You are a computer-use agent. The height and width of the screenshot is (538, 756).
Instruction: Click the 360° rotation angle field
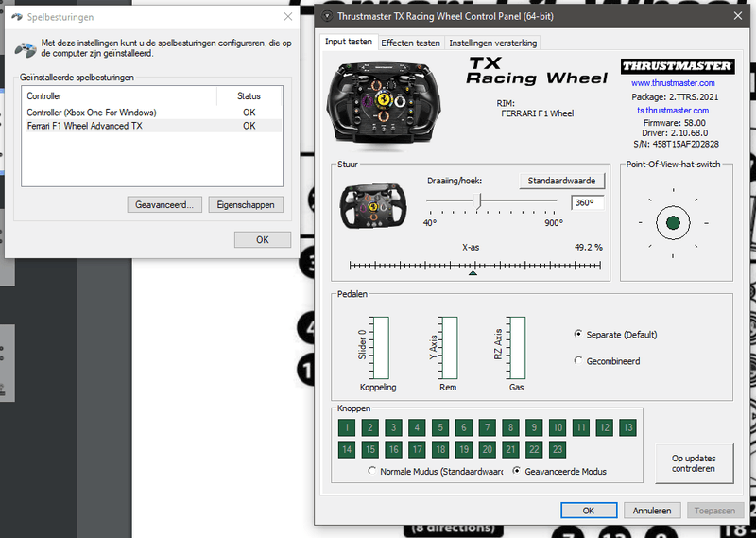[588, 202]
